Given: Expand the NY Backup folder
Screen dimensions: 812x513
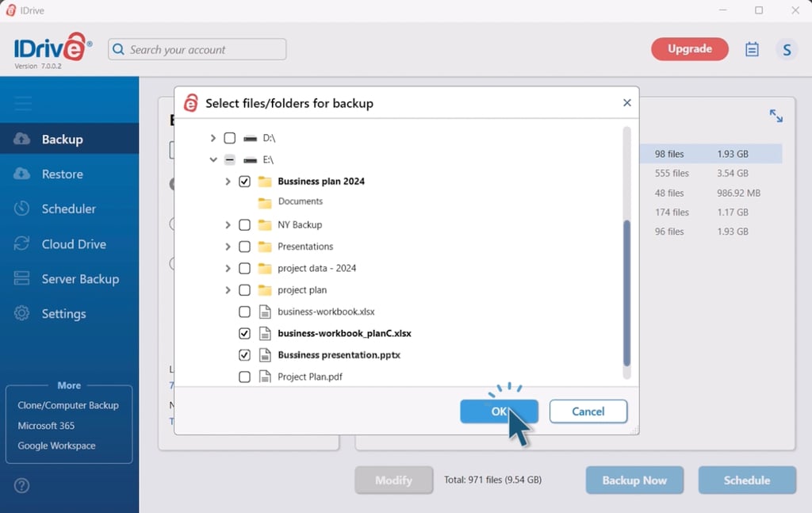Looking at the screenshot, I should (x=227, y=224).
